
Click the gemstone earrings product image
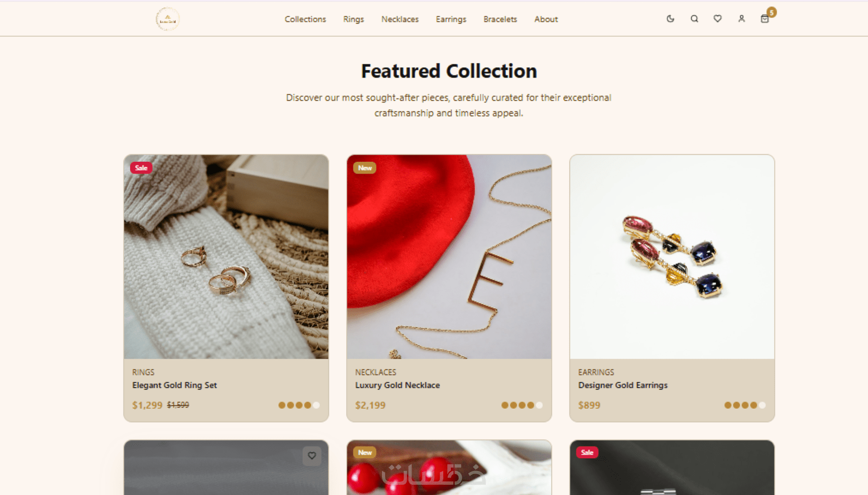pos(672,257)
